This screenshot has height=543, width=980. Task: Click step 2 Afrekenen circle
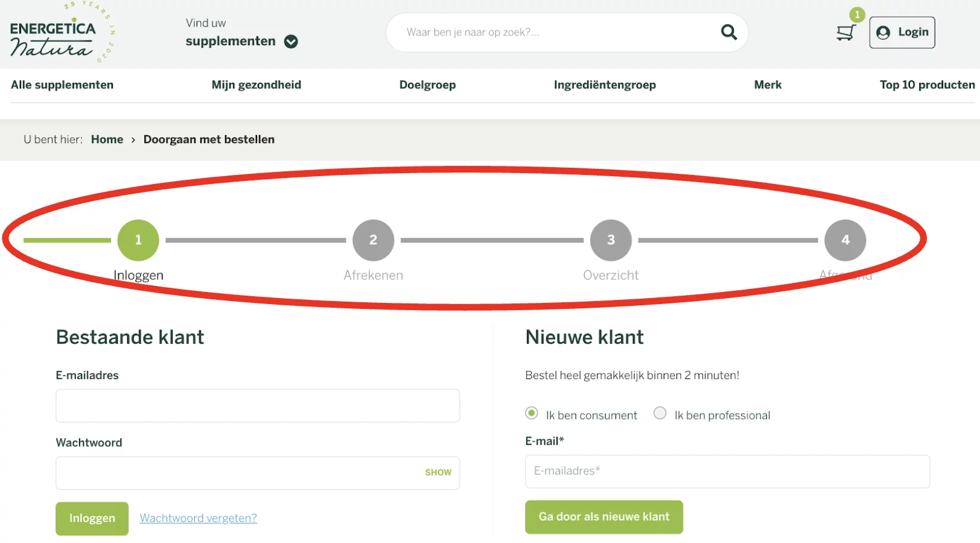tap(374, 240)
